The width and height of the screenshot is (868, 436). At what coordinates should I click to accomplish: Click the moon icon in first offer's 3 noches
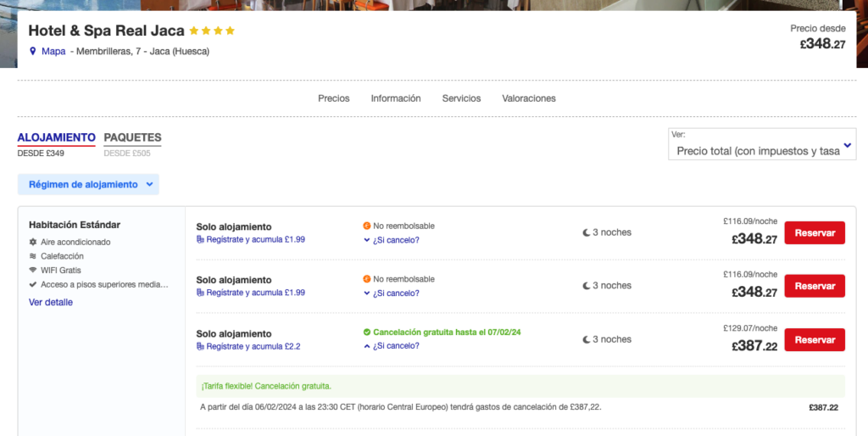point(586,232)
